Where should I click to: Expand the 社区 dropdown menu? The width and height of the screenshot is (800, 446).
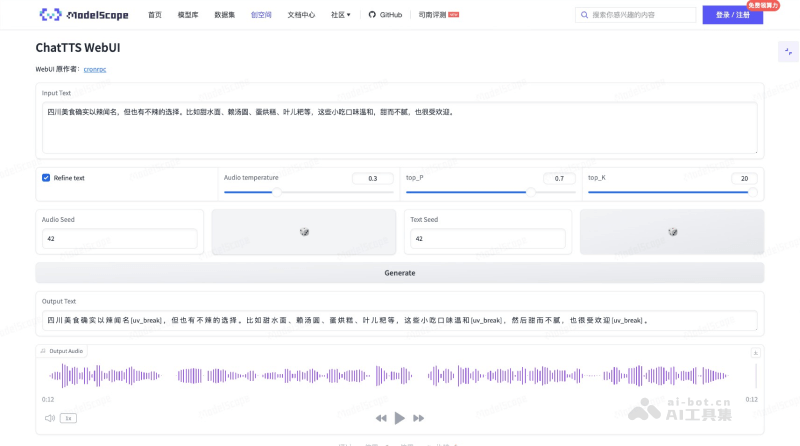(x=341, y=15)
